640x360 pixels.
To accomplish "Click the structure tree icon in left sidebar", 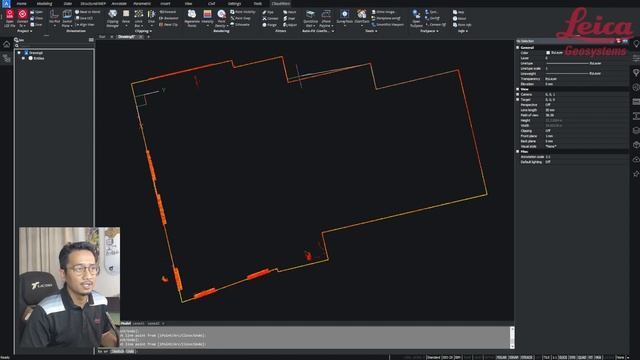I will [7, 58].
